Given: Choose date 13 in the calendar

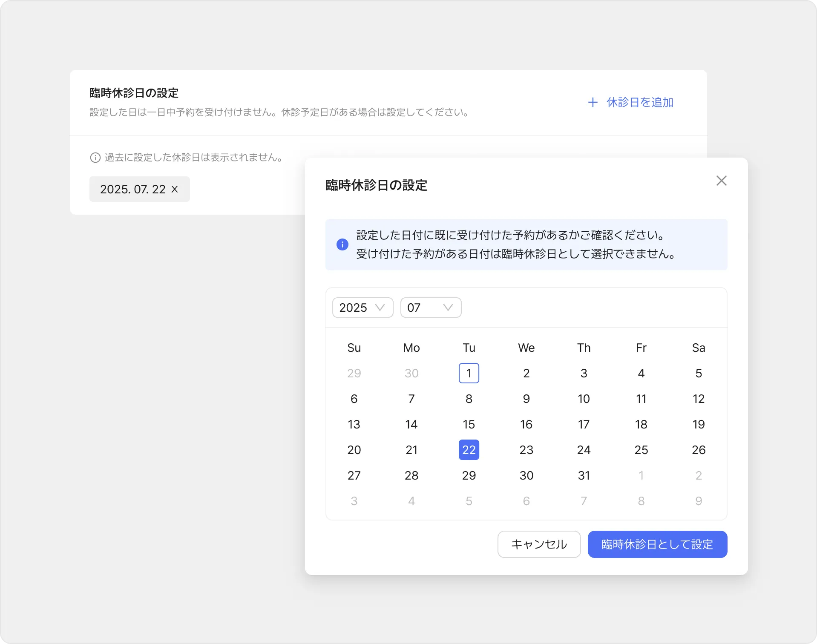Looking at the screenshot, I should (354, 424).
